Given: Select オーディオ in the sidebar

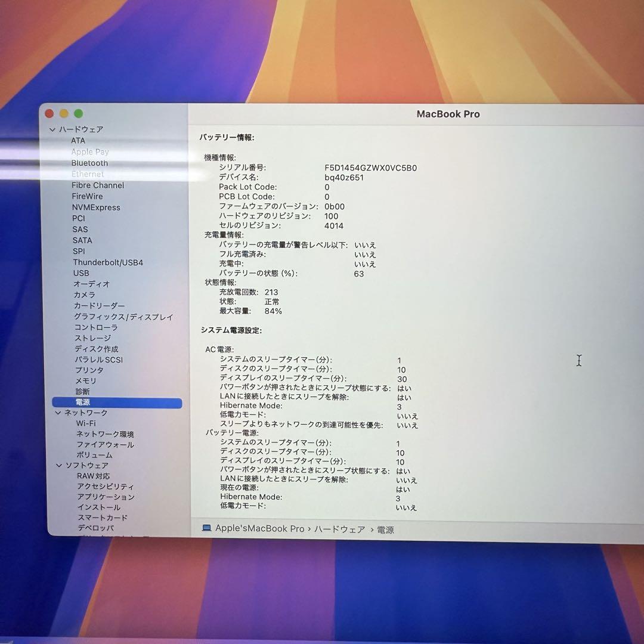Looking at the screenshot, I should pos(92,284).
